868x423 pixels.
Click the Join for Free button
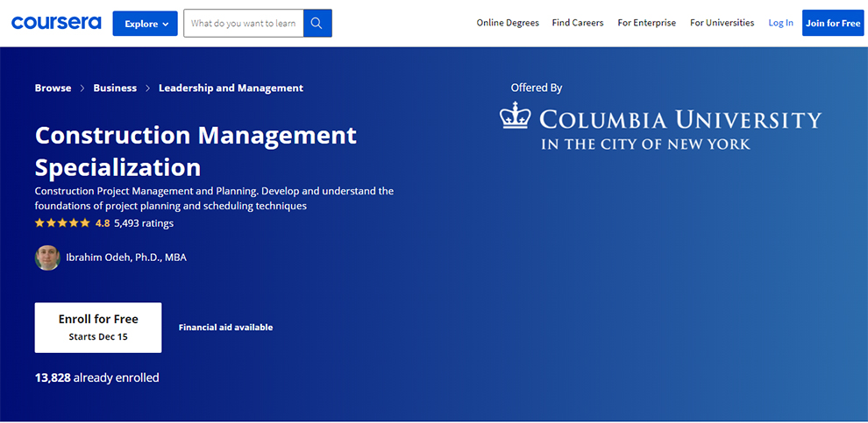833,24
